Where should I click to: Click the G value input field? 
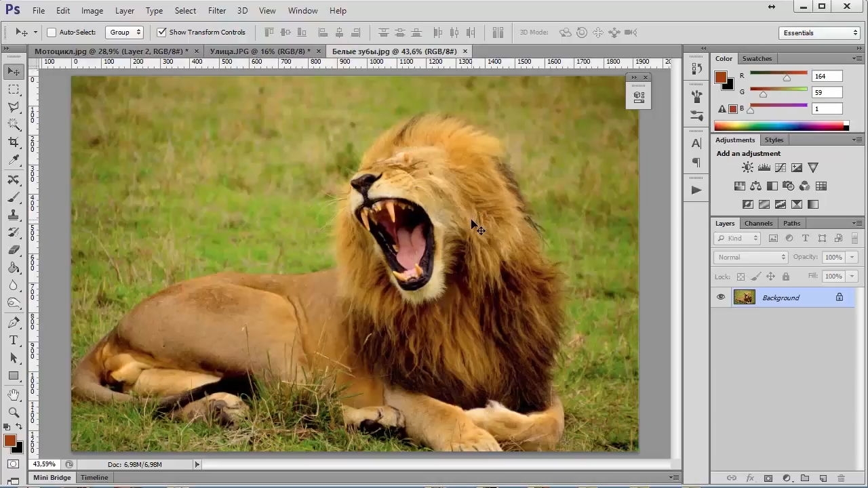[x=827, y=92]
